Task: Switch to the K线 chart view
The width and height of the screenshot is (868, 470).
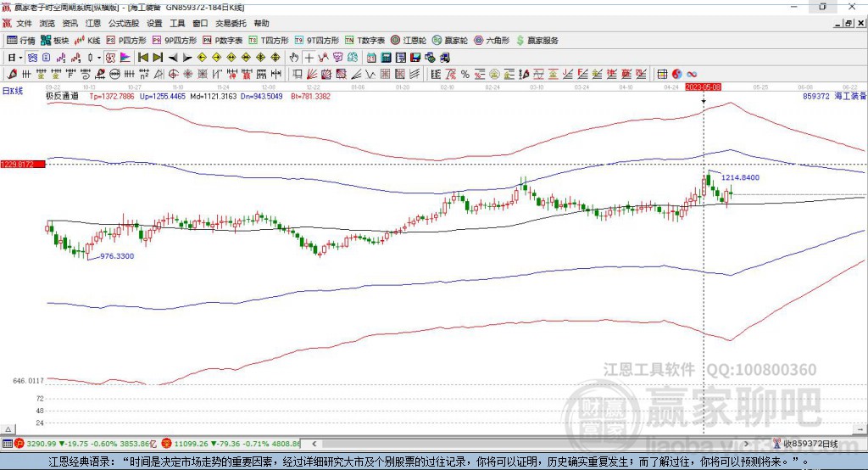Action: 87,41
